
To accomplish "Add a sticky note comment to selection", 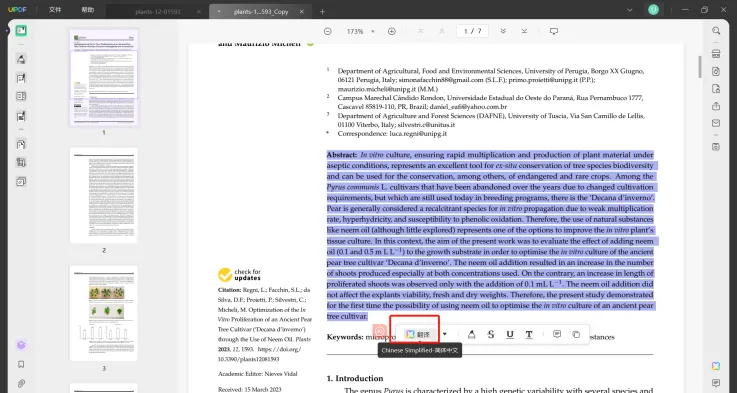I will [557, 334].
